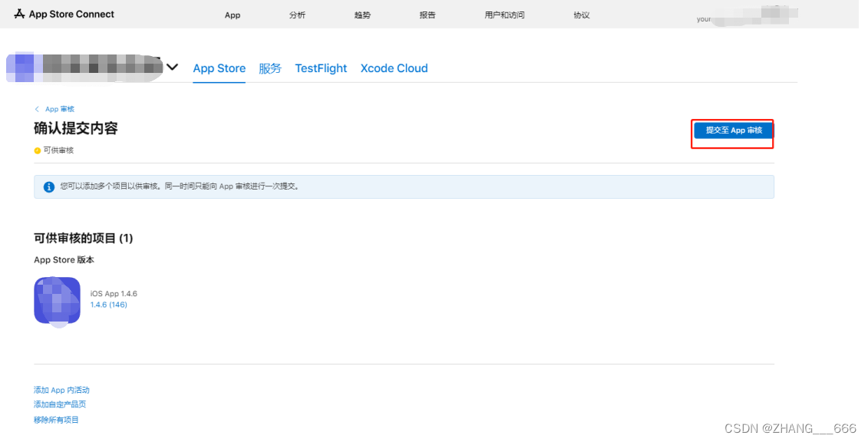Open the 分析 menu item
The image size is (868, 442).
[297, 15]
